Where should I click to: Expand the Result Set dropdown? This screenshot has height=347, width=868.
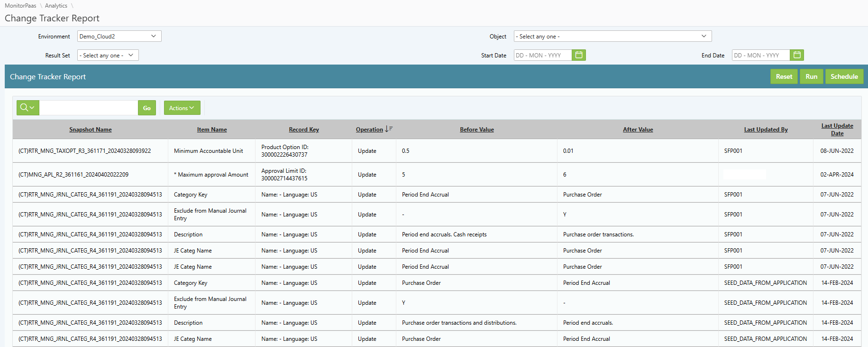point(108,55)
